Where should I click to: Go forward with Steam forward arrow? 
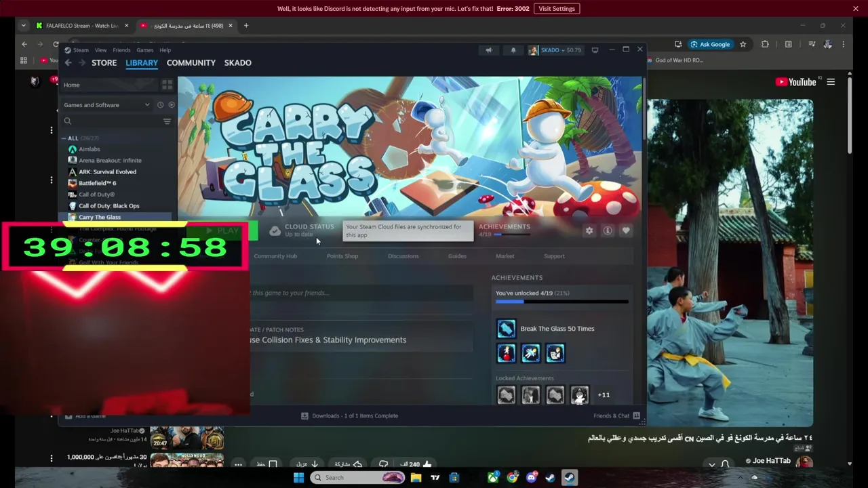click(x=81, y=63)
